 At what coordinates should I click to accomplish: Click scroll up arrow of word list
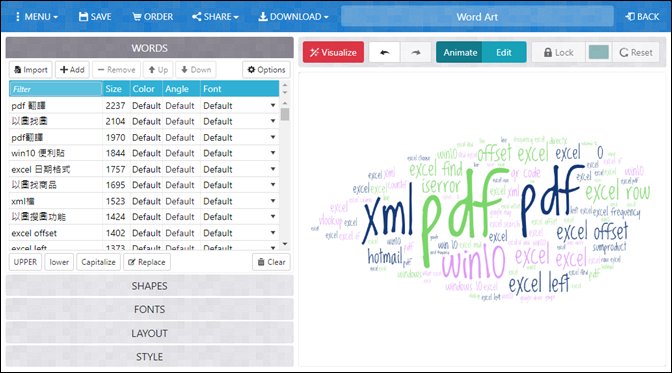[x=285, y=103]
